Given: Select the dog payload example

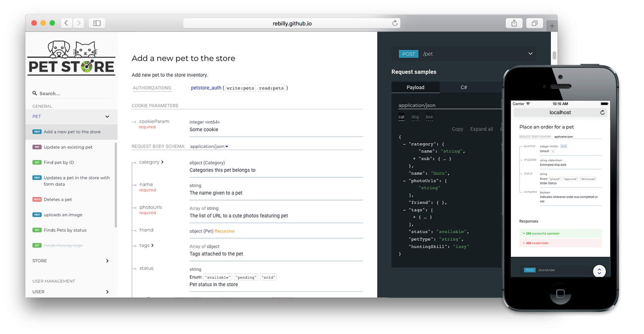Looking at the screenshot, I should pyautogui.click(x=415, y=117).
